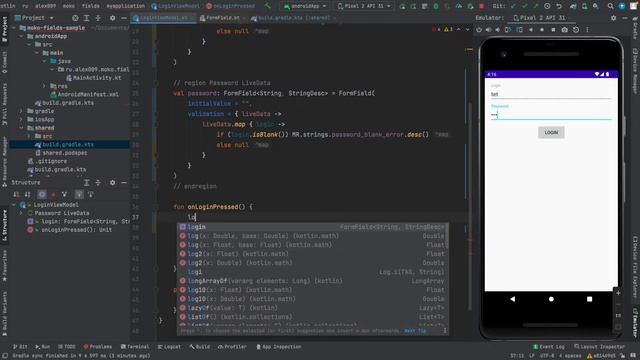
Task: Select shared.podspec file in project tree
Action: tap(61, 153)
